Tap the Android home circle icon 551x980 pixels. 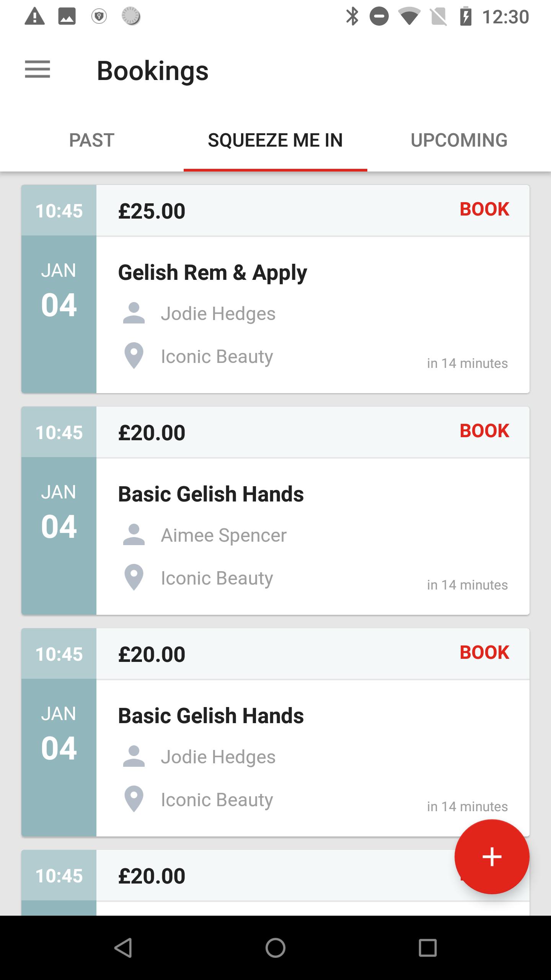click(275, 948)
